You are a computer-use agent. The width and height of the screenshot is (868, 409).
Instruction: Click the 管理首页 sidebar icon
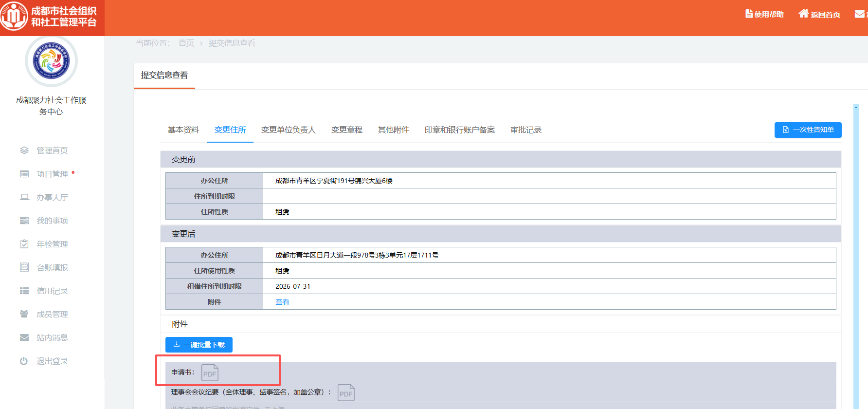click(24, 150)
